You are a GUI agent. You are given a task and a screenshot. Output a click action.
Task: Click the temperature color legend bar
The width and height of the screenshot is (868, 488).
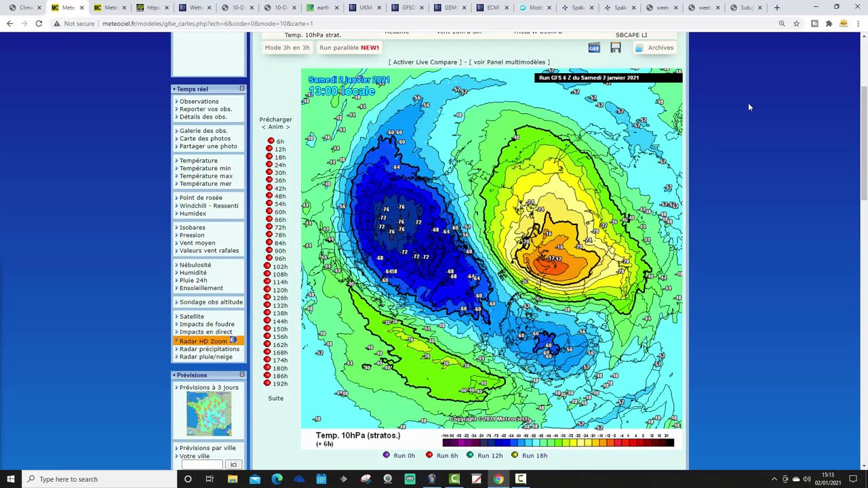[x=557, y=443]
